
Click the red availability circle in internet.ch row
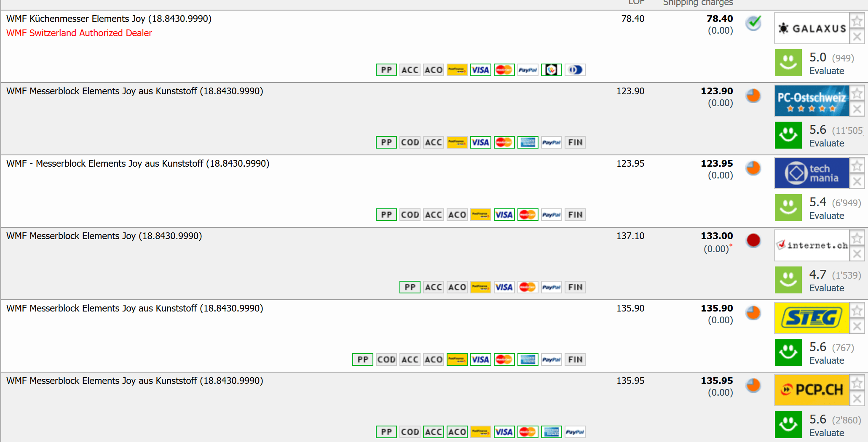tap(753, 240)
